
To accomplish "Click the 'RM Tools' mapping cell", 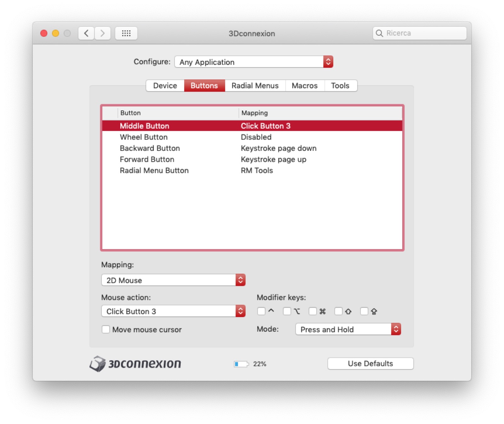I will 257,170.
